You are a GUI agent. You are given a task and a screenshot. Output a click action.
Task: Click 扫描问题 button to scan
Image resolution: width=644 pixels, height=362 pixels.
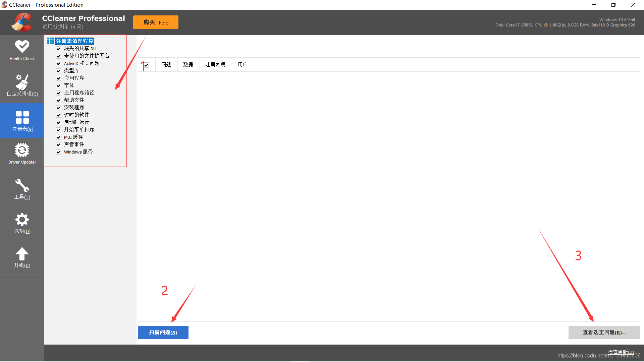[163, 333]
